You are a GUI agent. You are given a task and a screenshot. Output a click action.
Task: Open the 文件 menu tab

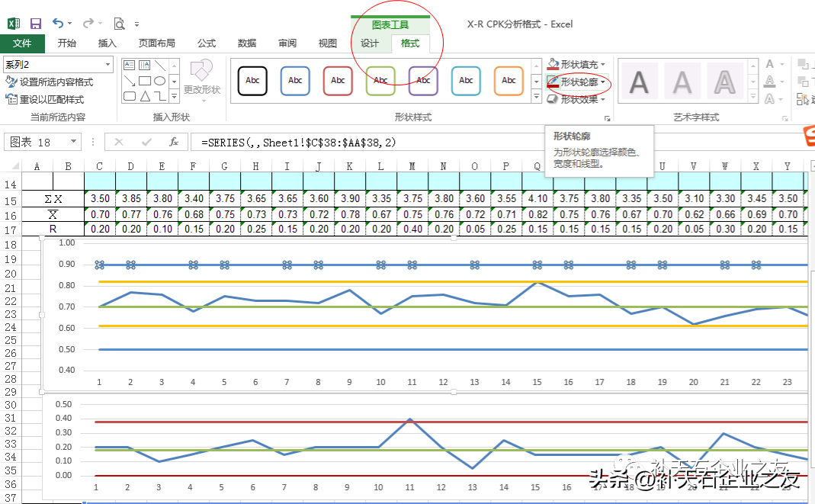22,43
